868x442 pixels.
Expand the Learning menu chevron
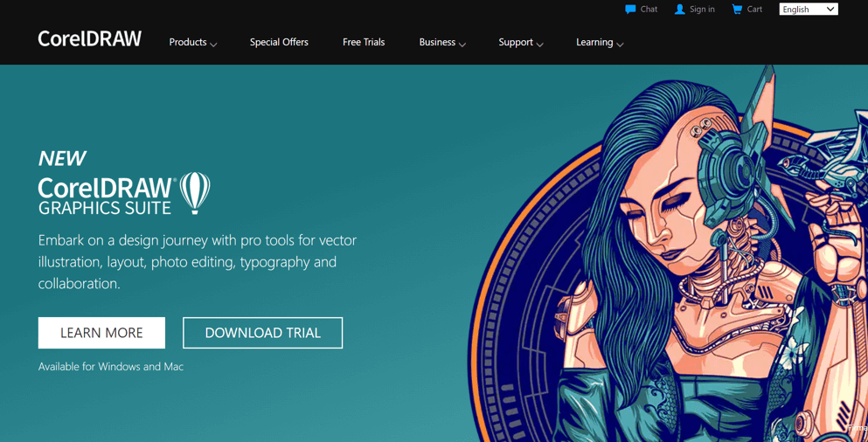pyautogui.click(x=620, y=45)
